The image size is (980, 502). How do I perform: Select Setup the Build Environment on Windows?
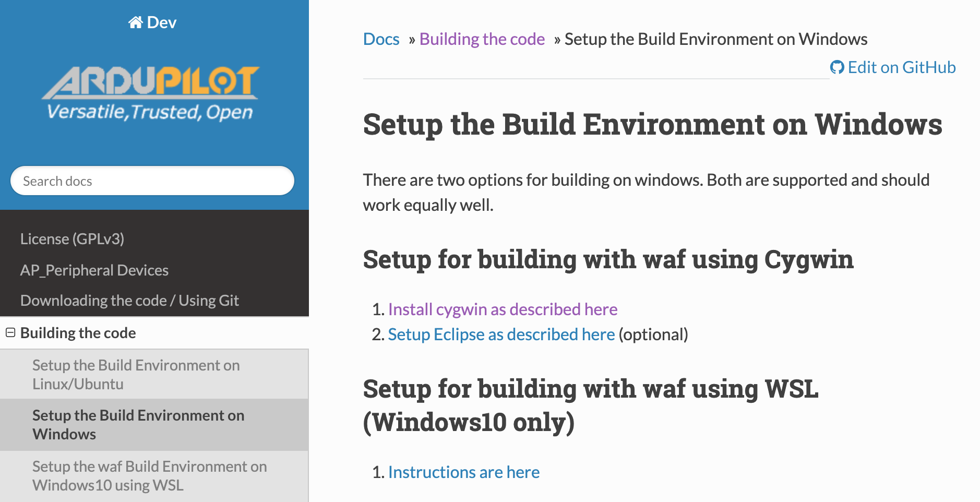point(154,425)
